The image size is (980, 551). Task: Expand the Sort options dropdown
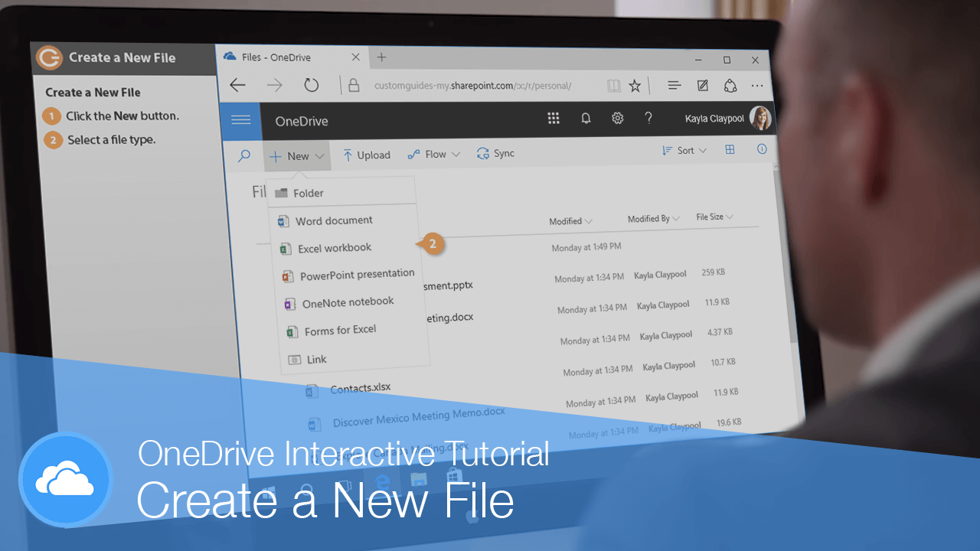pyautogui.click(x=683, y=150)
